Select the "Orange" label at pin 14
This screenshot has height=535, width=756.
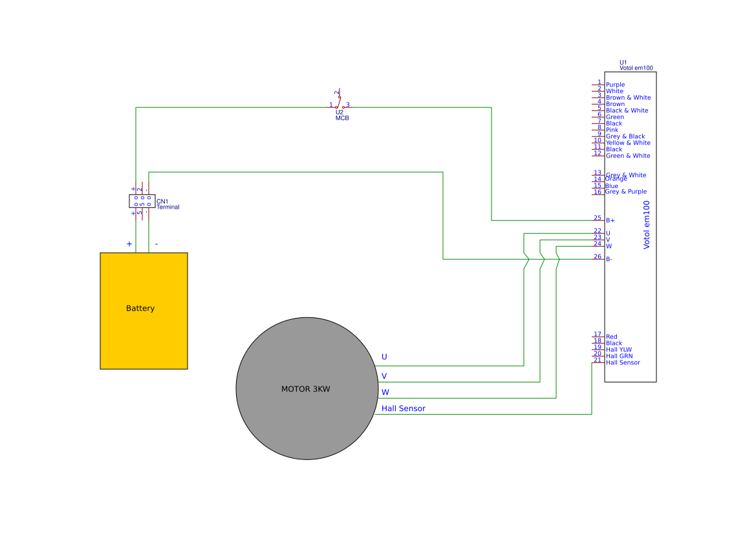tap(616, 179)
